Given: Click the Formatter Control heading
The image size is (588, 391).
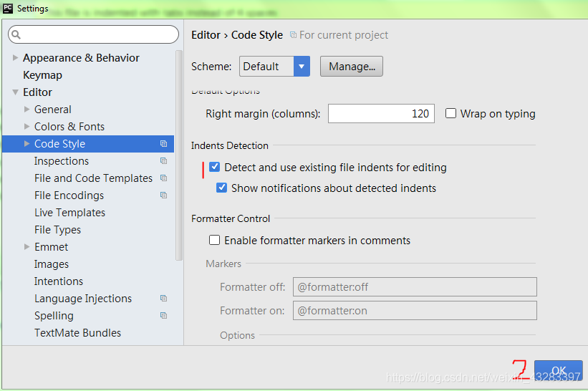Looking at the screenshot, I should 231,218.
